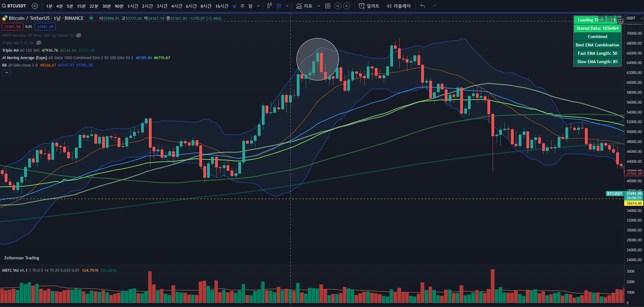The image size is (644, 307).
Task: Open the 지표 indicators menu
Action: 304,6
